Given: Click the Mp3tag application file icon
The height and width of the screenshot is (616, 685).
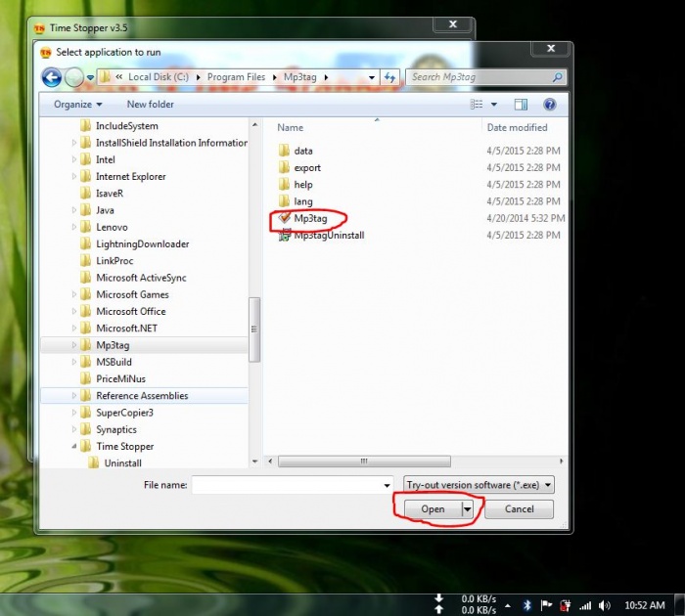Looking at the screenshot, I should pyautogui.click(x=285, y=218).
